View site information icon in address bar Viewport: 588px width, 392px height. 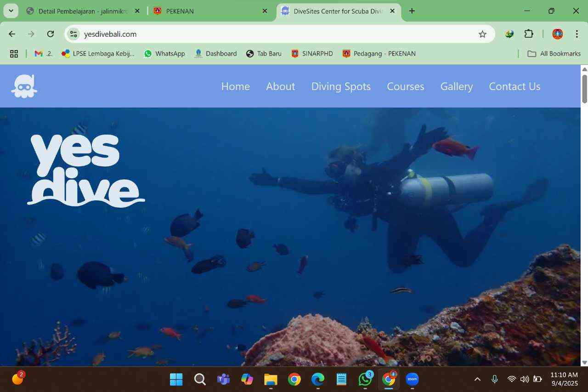click(73, 34)
